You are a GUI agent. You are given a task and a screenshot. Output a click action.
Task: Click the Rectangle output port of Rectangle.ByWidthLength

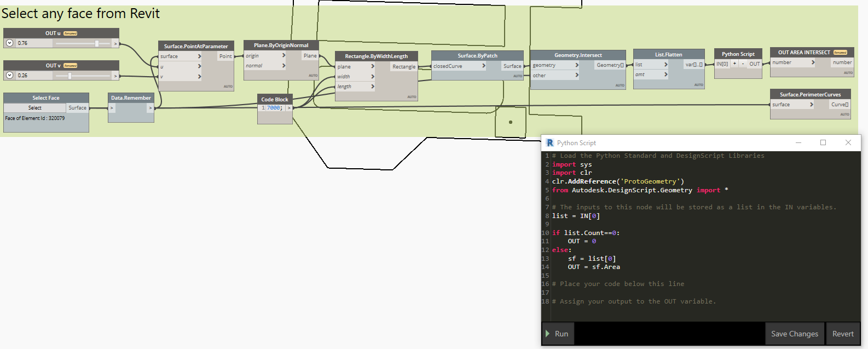coord(404,66)
